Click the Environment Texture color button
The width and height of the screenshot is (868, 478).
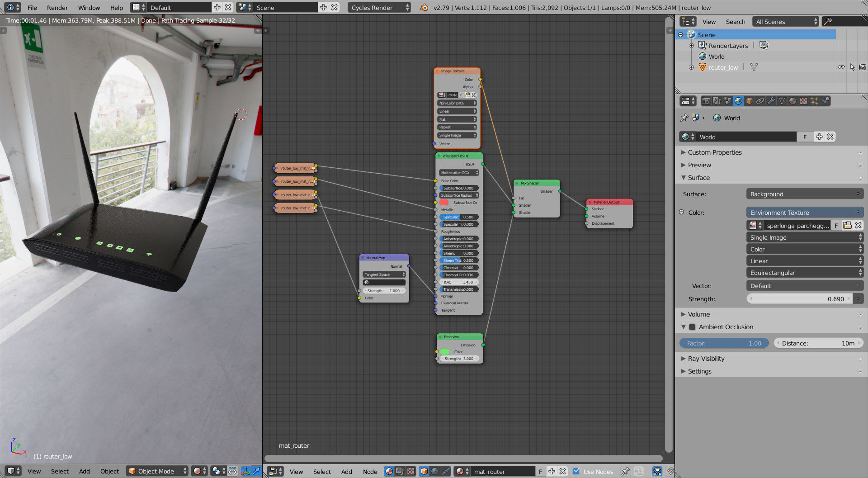805,213
